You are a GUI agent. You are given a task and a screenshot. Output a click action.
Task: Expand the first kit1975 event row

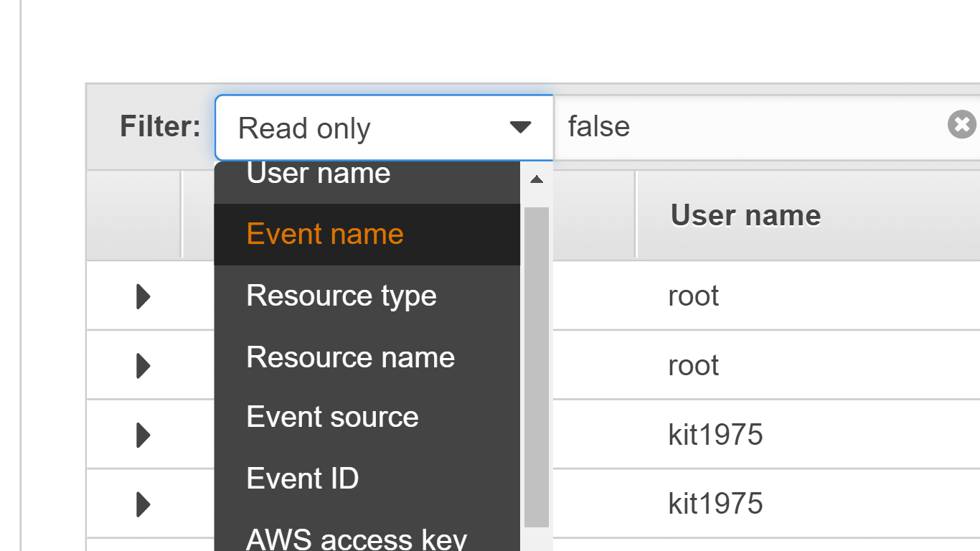point(141,434)
